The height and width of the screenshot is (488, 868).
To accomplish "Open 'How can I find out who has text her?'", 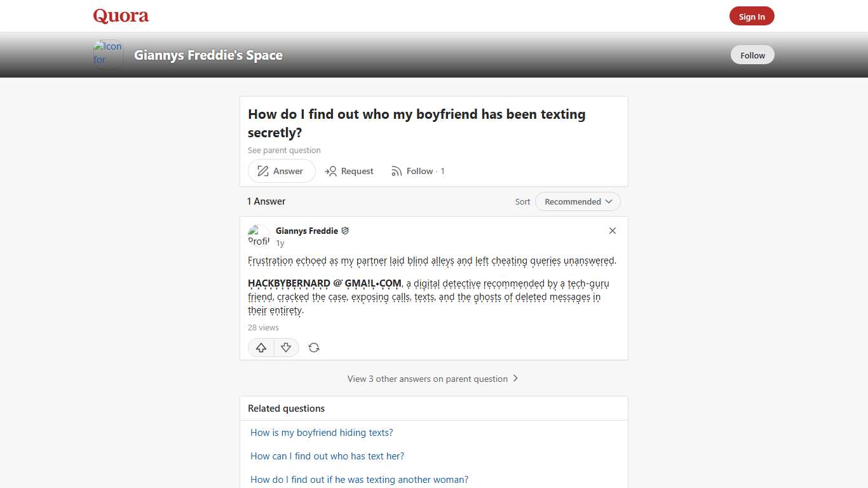I will (x=327, y=456).
